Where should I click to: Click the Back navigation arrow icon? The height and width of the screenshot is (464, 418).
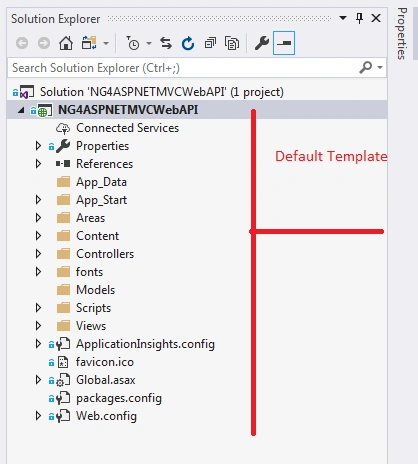click(22, 43)
